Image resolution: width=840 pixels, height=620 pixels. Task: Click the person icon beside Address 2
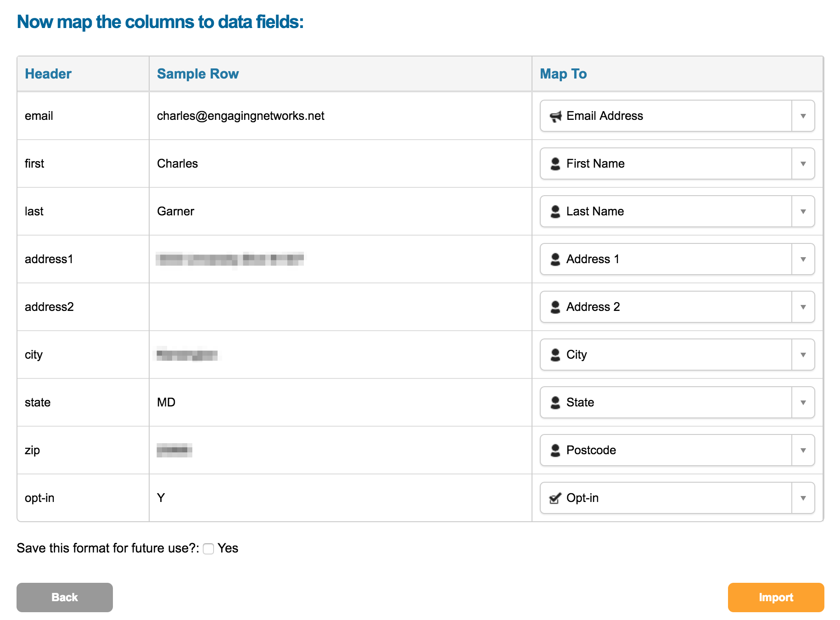(x=556, y=307)
